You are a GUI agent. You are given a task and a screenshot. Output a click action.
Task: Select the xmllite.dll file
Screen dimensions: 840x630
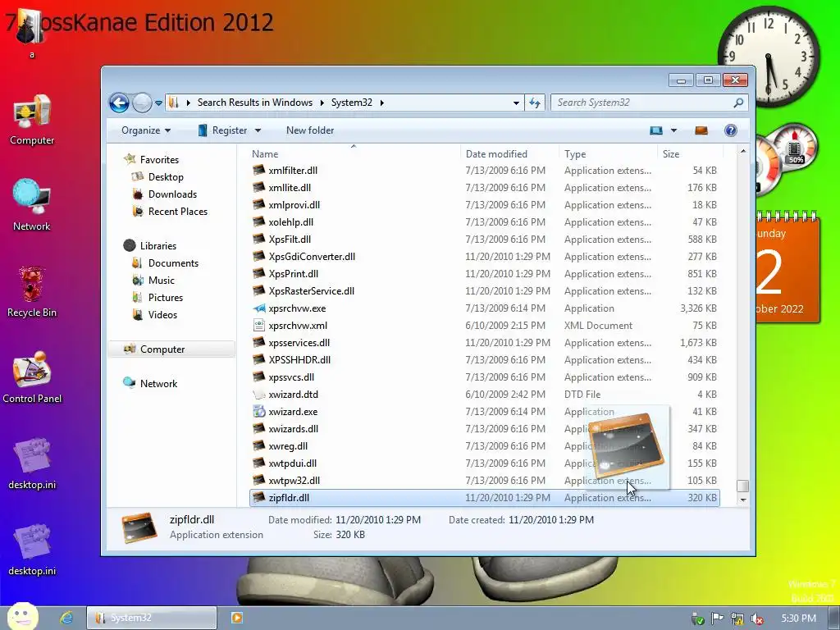click(290, 188)
